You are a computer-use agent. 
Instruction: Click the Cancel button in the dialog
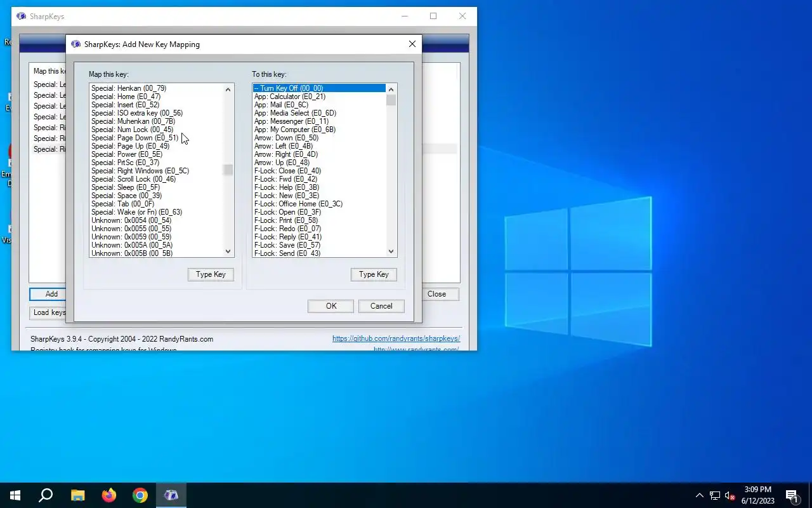coord(381,306)
